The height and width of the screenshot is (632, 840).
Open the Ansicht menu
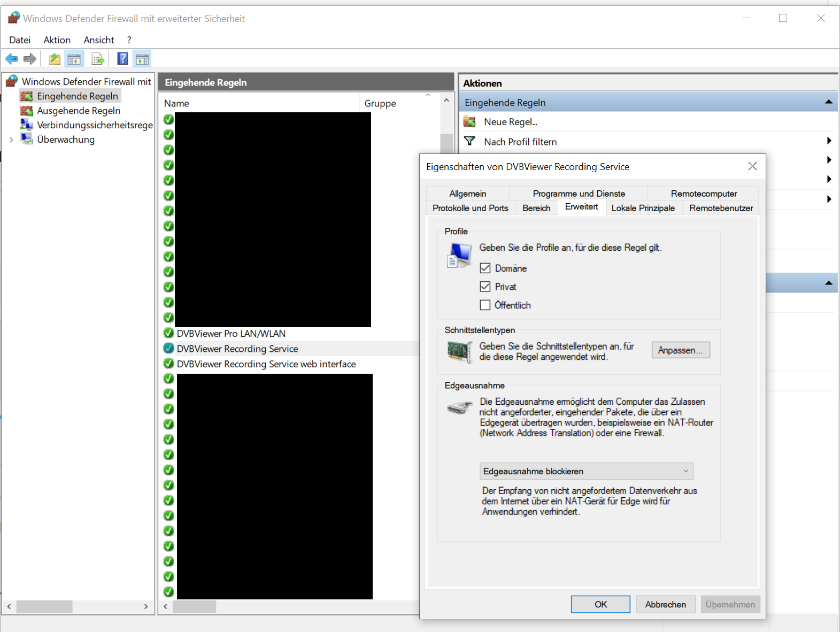click(99, 40)
